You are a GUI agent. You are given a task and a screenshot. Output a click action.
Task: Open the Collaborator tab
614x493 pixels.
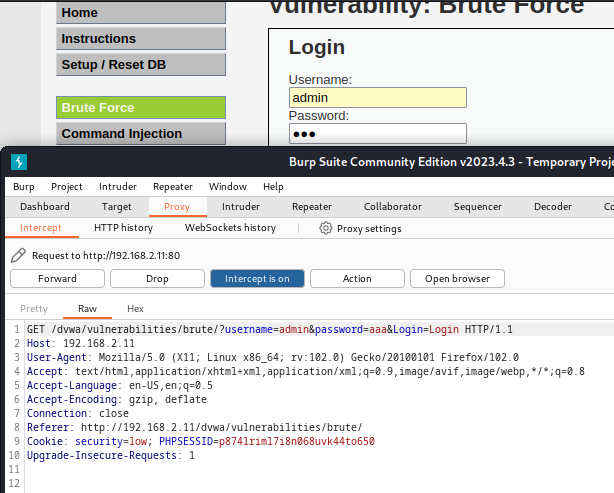pos(393,206)
